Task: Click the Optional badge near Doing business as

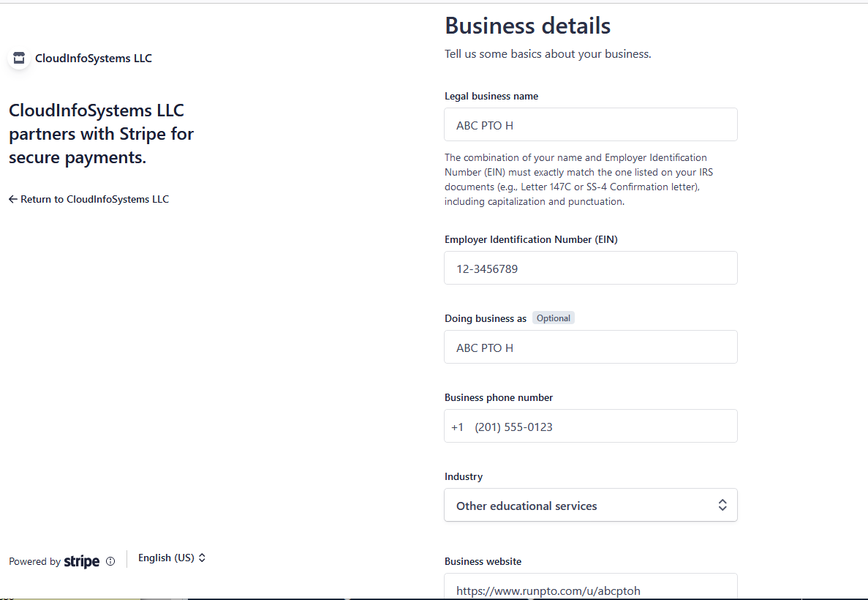Action: coord(553,318)
